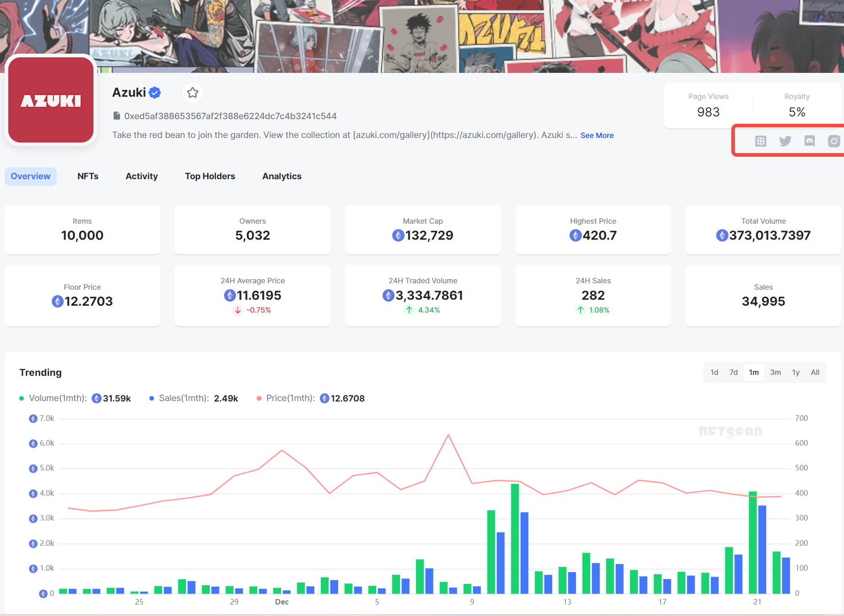Copy the contract address document icon

click(x=117, y=116)
